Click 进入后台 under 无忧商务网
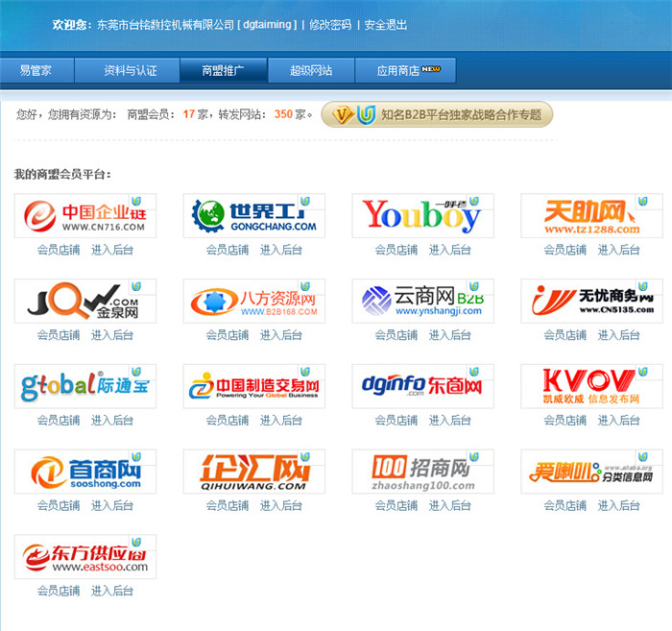The image size is (672, 631). click(x=619, y=335)
